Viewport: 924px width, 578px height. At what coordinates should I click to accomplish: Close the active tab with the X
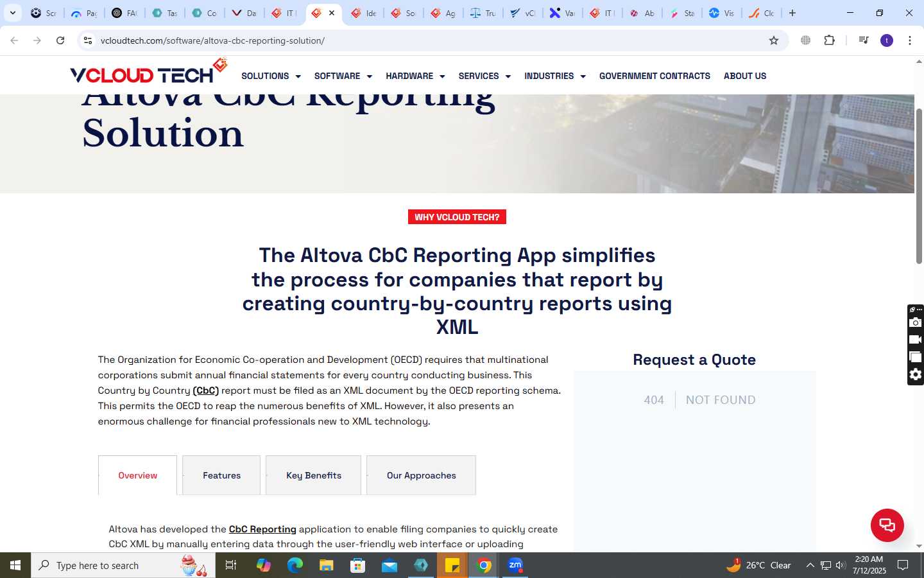[x=332, y=13]
